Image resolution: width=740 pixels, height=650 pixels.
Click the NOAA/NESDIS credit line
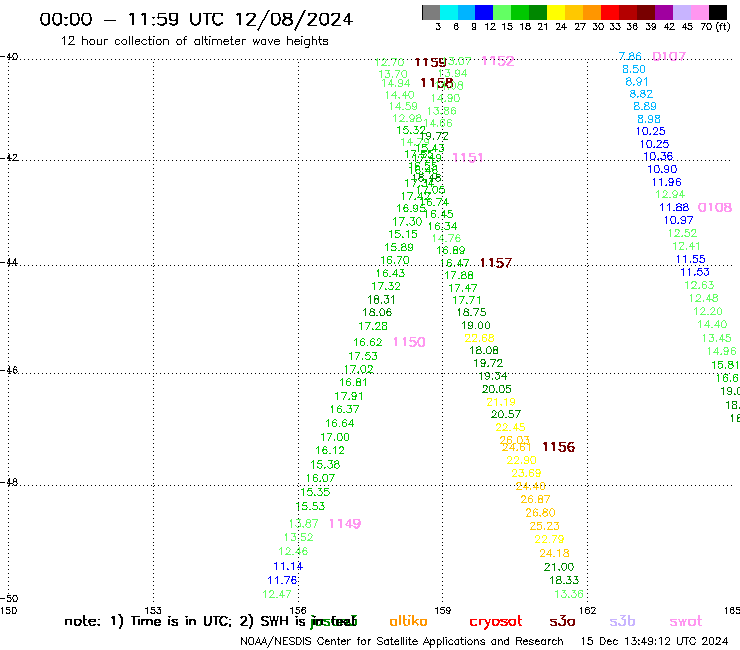402,641
